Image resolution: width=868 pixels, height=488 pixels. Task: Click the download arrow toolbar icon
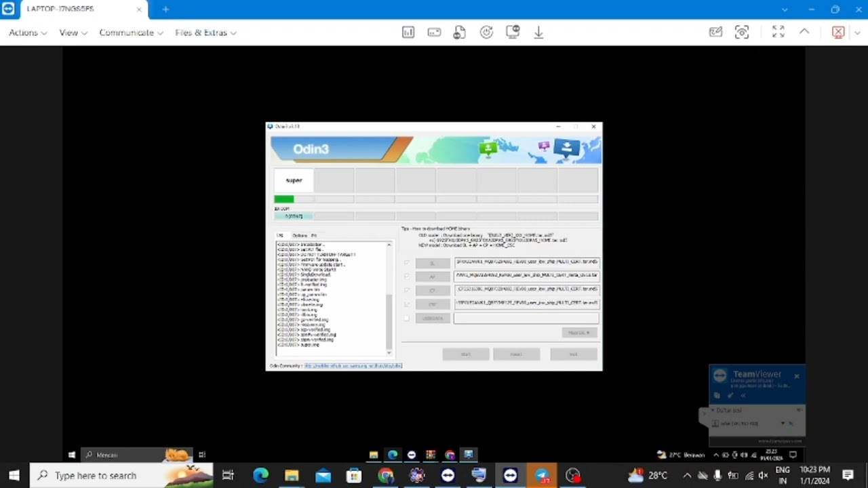coord(538,33)
